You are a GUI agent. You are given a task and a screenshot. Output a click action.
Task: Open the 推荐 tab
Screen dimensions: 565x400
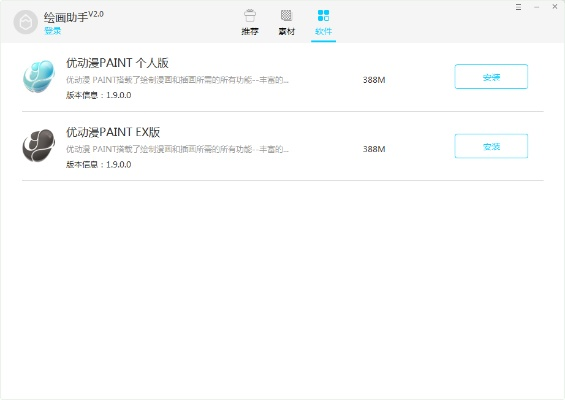(x=250, y=22)
